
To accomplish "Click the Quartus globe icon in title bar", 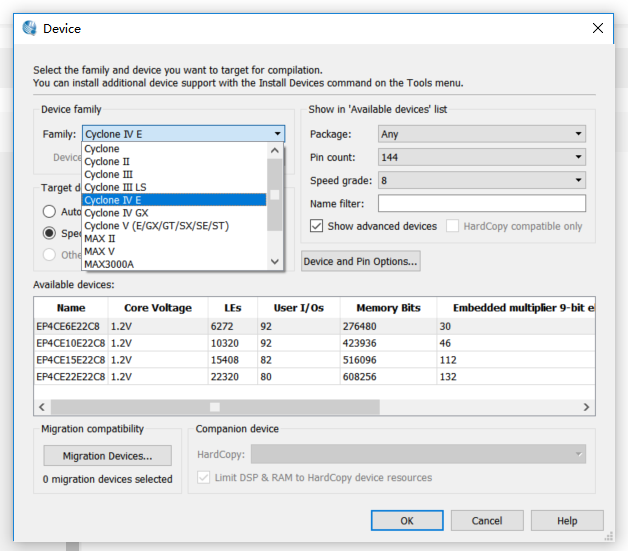I will (x=30, y=28).
